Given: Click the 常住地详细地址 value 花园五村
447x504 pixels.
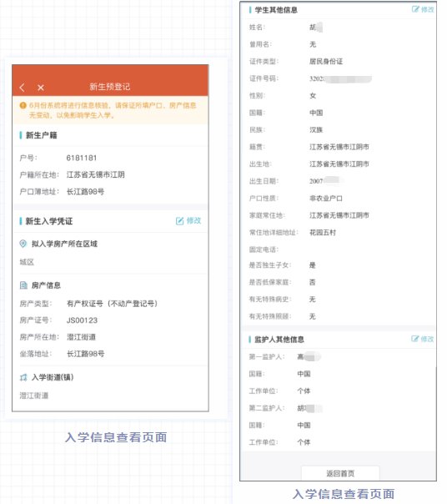Looking at the screenshot, I should click(x=323, y=233).
